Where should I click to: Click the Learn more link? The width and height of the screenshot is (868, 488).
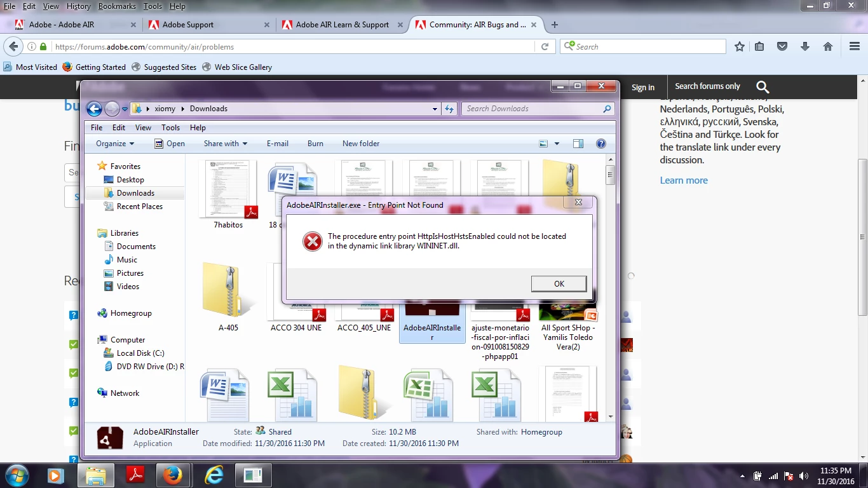[x=684, y=180]
